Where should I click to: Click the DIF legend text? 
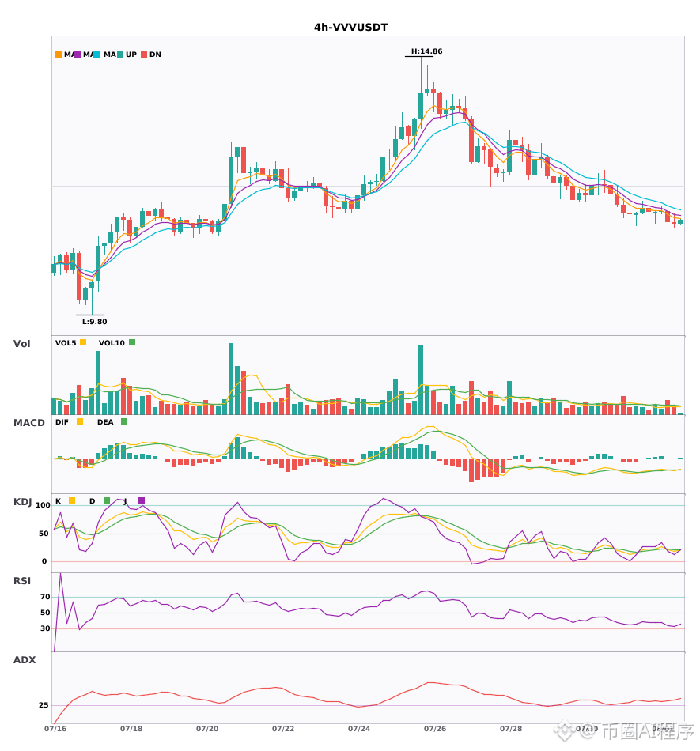(x=62, y=422)
